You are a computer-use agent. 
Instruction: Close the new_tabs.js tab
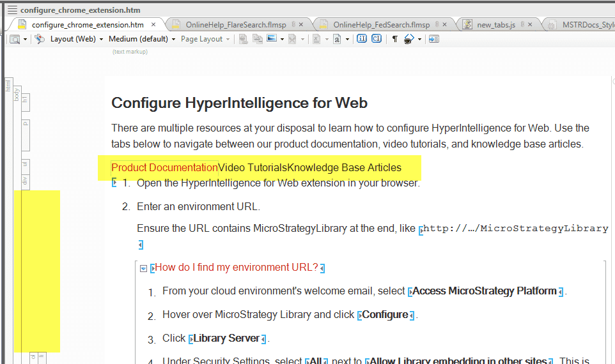pos(530,24)
